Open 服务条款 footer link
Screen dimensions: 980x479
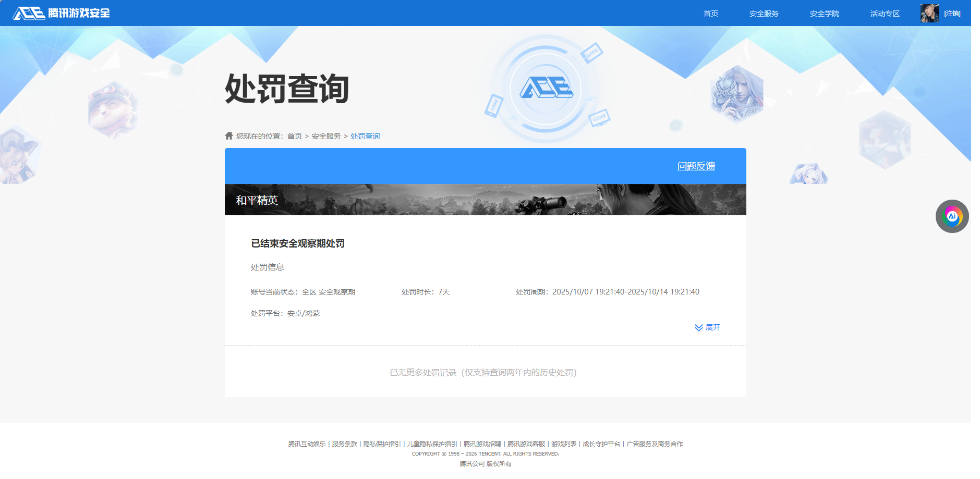[345, 444]
